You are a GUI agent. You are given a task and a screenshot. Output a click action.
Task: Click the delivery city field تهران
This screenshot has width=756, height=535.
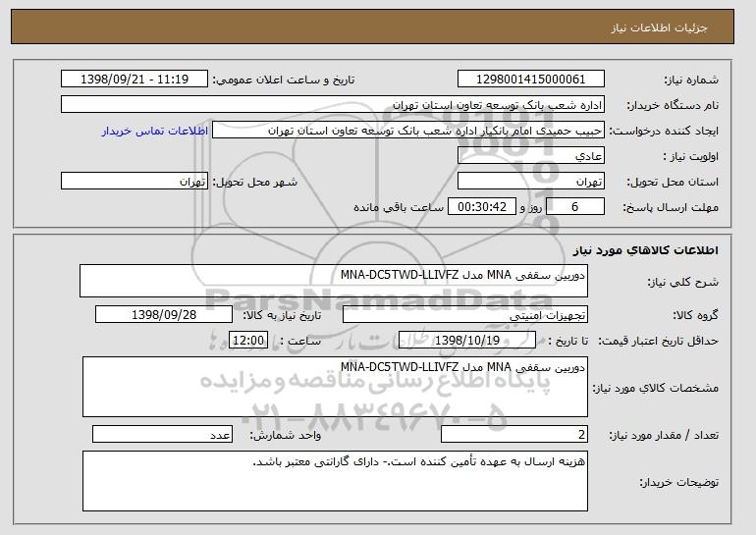tap(135, 182)
